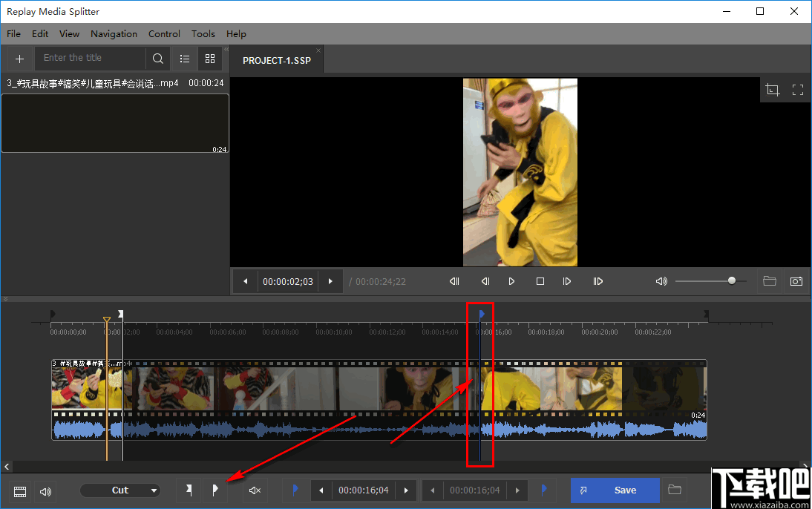Toggle the waveform audio display icon
Image resolution: width=812 pixels, height=509 pixels.
point(45,490)
